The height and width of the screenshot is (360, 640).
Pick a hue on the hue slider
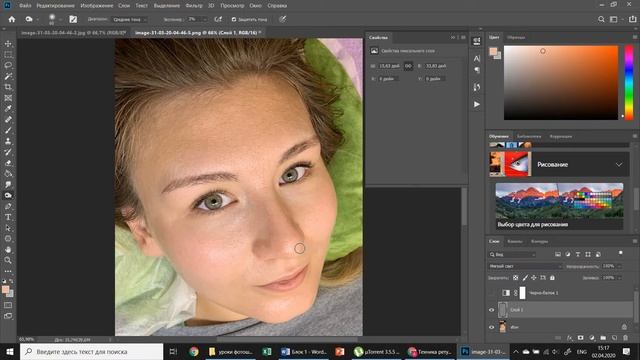629,82
